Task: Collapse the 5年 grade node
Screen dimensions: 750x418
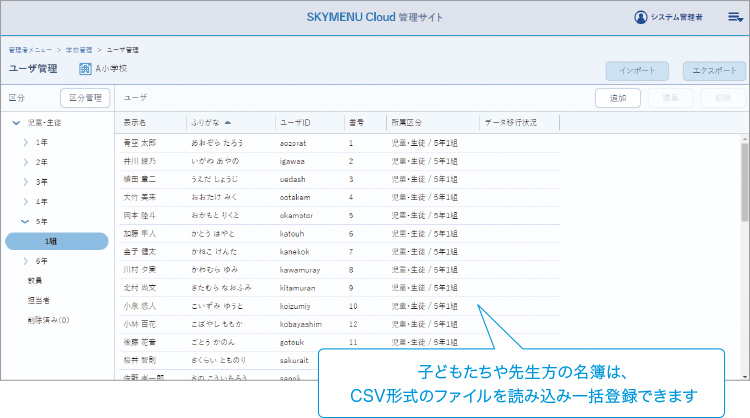Action: coord(26,222)
